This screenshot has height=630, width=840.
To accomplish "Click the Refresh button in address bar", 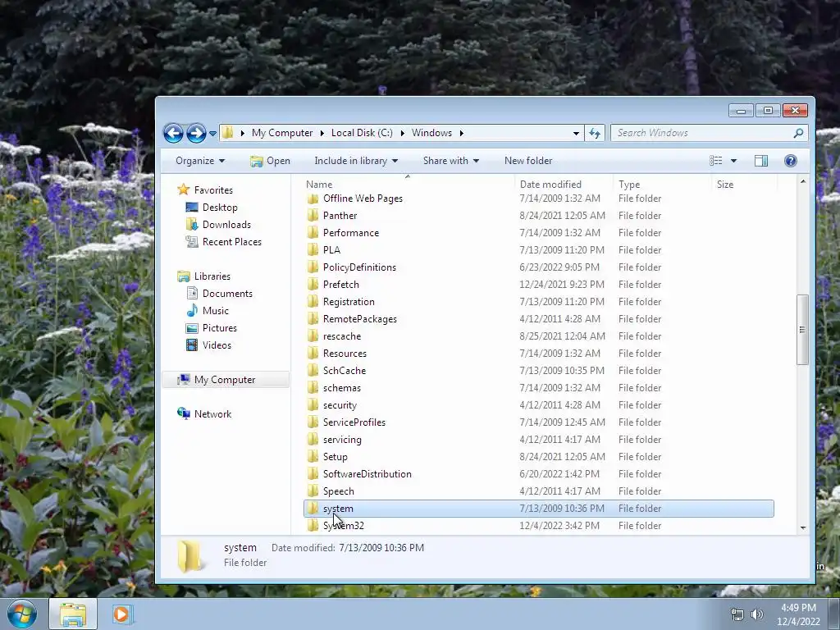I will pyautogui.click(x=595, y=133).
